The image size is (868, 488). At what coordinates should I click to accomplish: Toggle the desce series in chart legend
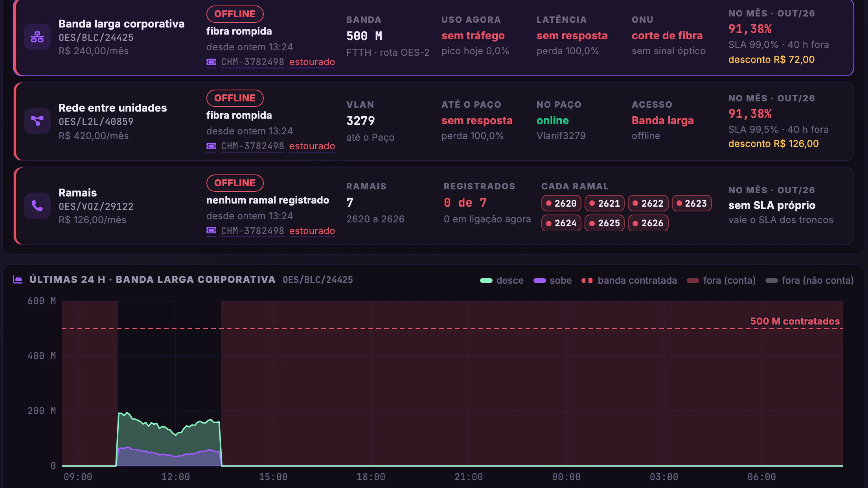pos(502,281)
